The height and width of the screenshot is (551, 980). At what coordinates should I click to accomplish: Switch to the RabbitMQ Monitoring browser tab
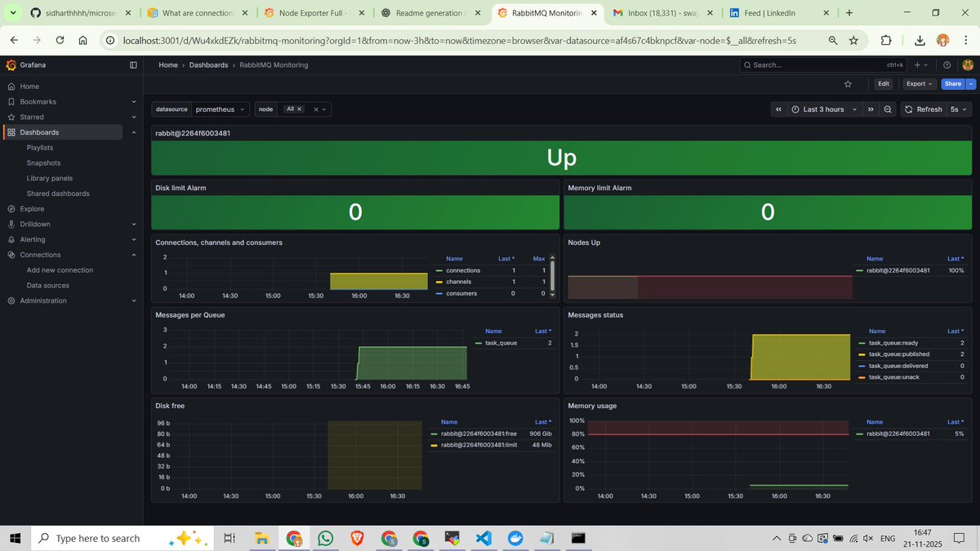point(544,13)
